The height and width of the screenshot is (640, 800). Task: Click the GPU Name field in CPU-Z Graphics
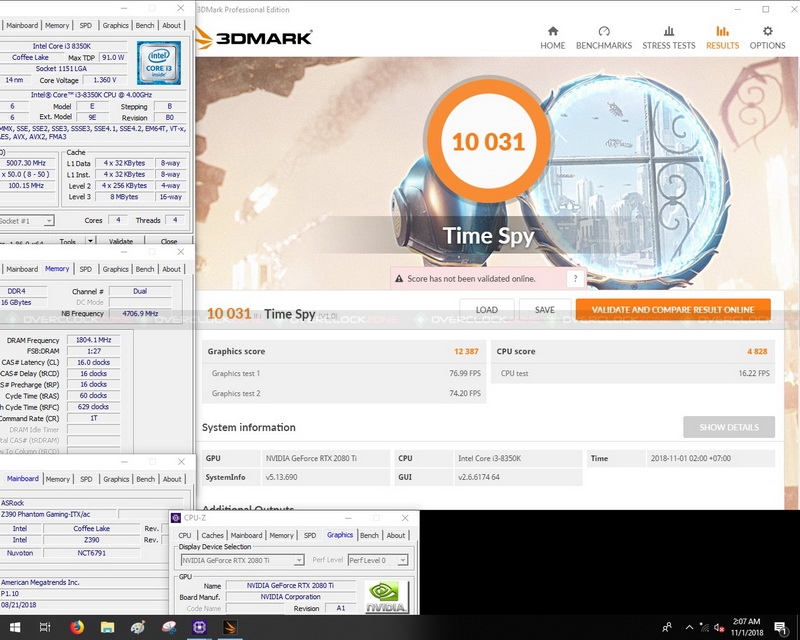(x=290, y=585)
